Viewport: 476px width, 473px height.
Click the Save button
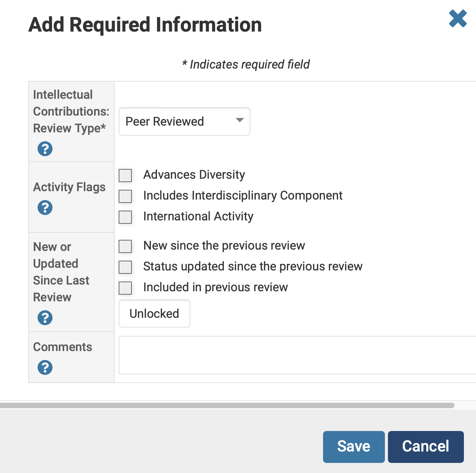(x=354, y=446)
